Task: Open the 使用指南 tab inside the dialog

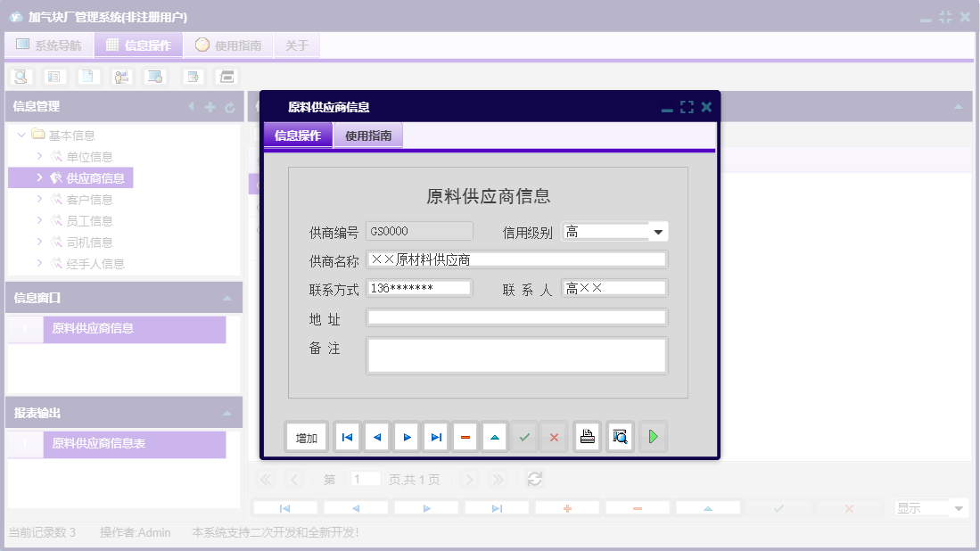Action: 367,136
